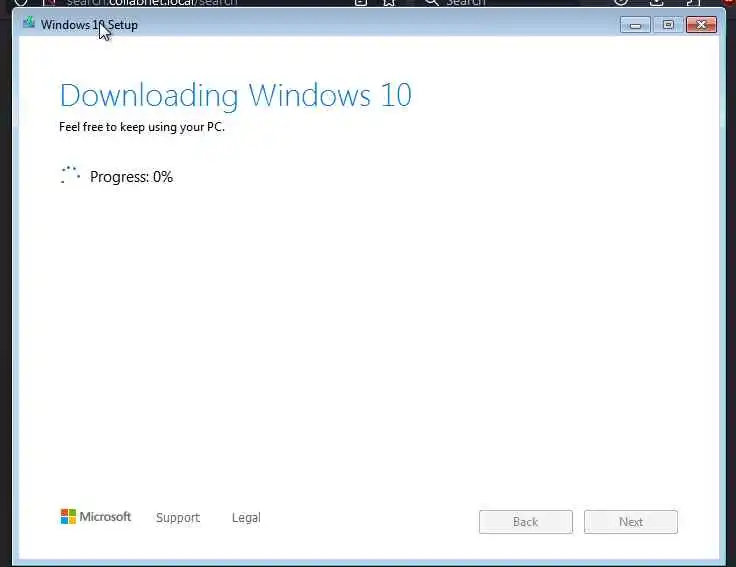
Task: Click the Microsoft logo in the footer
Action: (x=96, y=517)
